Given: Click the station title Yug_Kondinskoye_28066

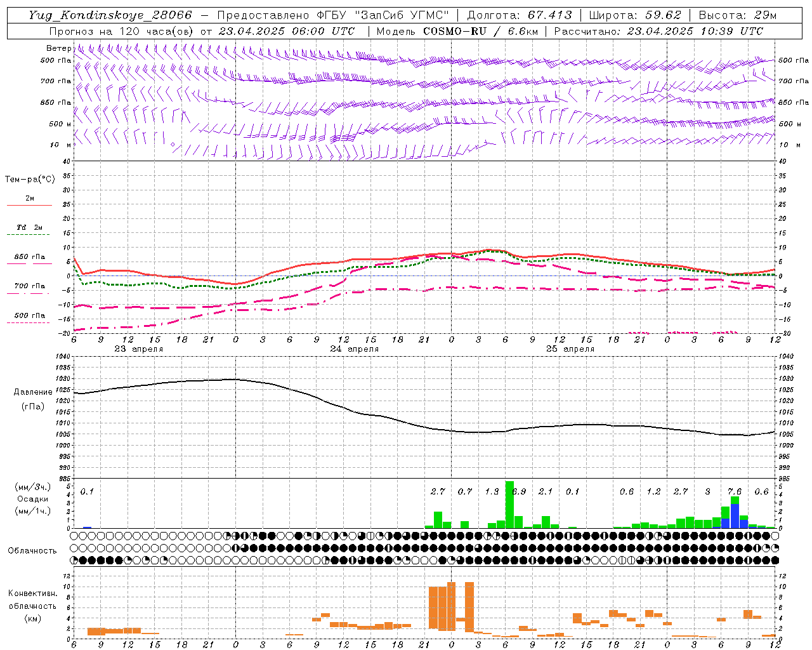Looking at the screenshot, I should tap(110, 15).
